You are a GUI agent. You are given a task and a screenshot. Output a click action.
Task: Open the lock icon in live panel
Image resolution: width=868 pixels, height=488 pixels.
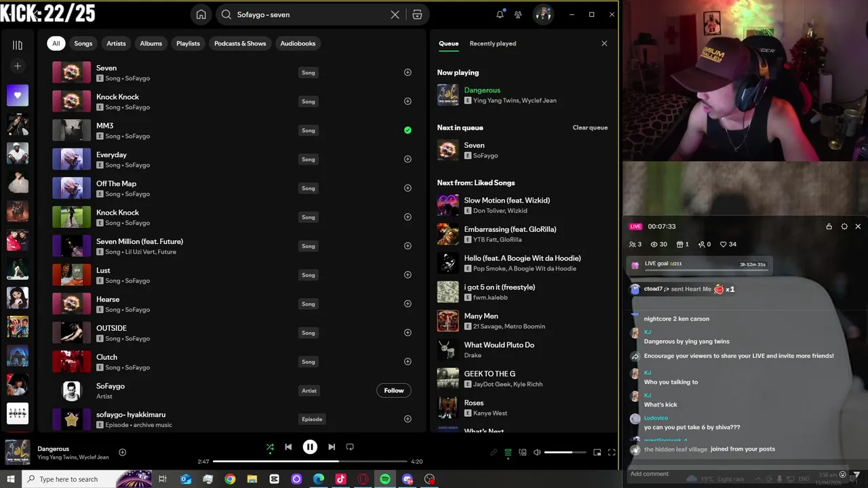point(829,226)
